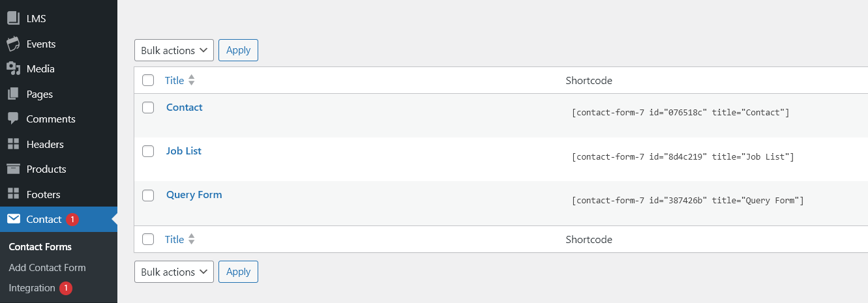Sort by Title using header sort arrows
The height and width of the screenshot is (303, 868).
(x=191, y=80)
